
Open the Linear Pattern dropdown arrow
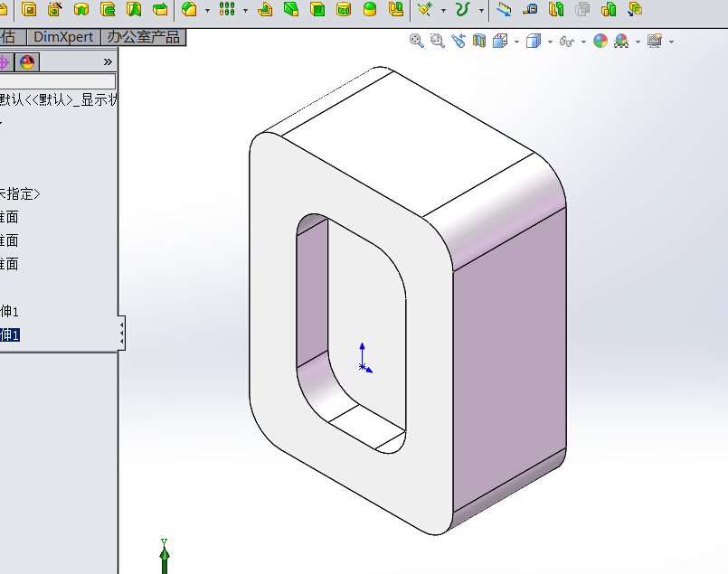[x=245, y=10]
